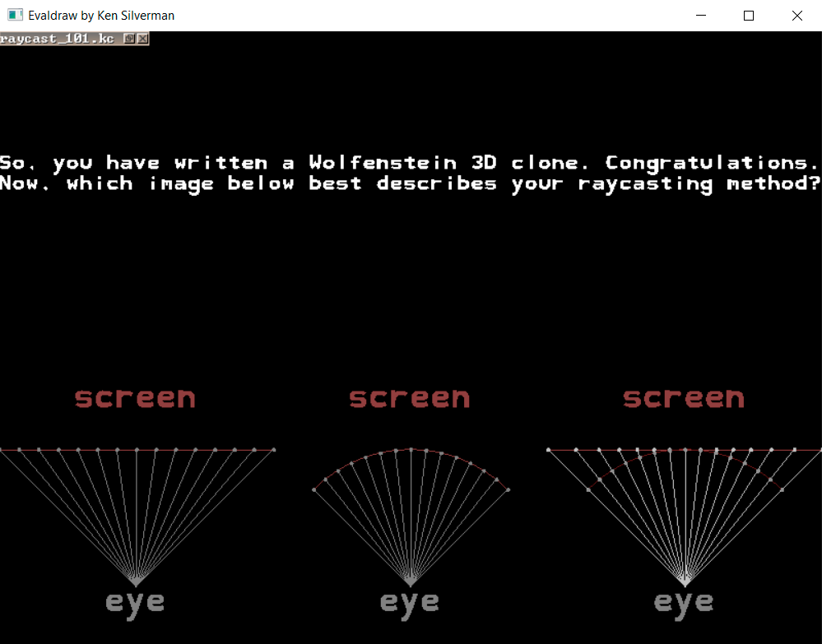Click the 'which image below best describes' question
This screenshot has height=644, width=822.
pos(409,183)
